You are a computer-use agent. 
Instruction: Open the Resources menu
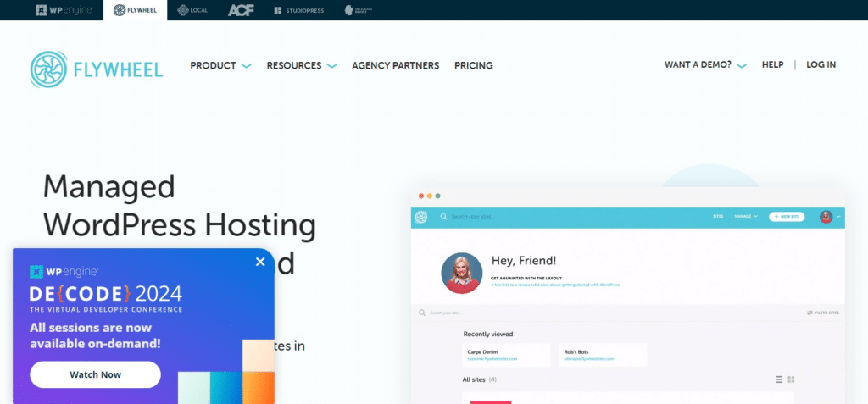pyautogui.click(x=294, y=65)
